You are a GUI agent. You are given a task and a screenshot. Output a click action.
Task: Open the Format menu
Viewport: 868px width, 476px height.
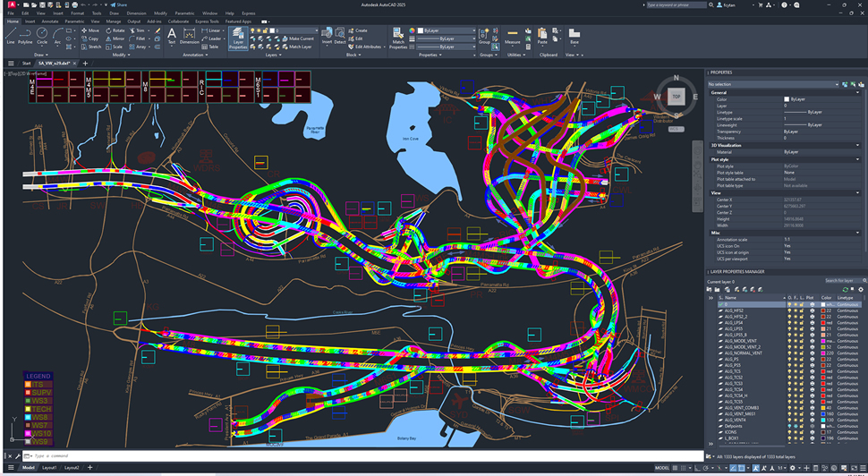click(x=78, y=13)
